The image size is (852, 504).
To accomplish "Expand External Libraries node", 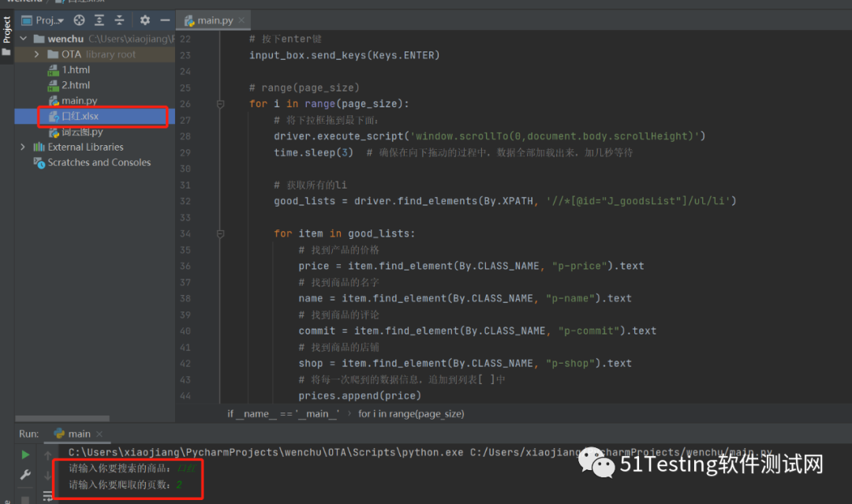I will [23, 147].
